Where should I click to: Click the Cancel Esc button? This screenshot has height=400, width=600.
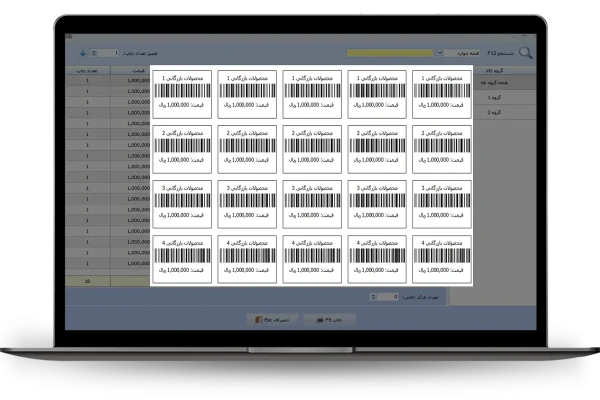[x=271, y=319]
